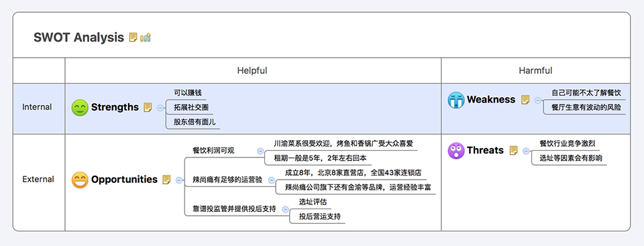The width and height of the screenshot is (644, 246).
Task: Select the Helpful column header
Action: pyautogui.click(x=252, y=70)
